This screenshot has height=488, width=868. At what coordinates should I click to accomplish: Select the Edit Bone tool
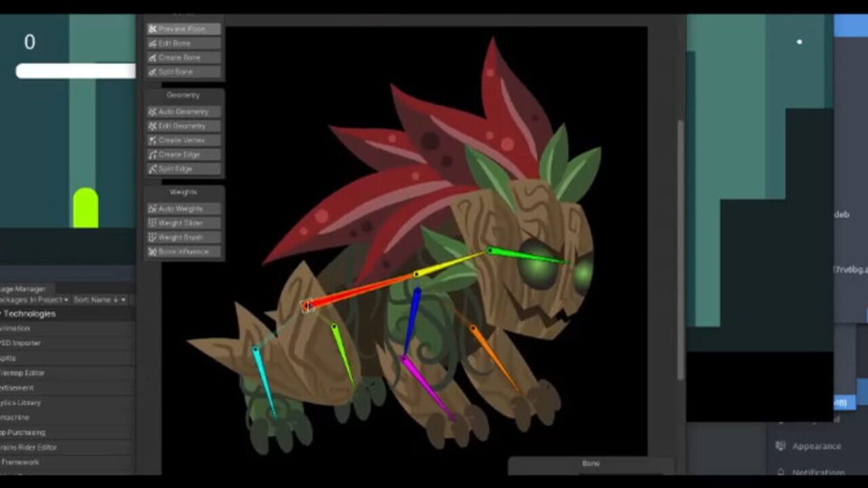[x=184, y=43]
